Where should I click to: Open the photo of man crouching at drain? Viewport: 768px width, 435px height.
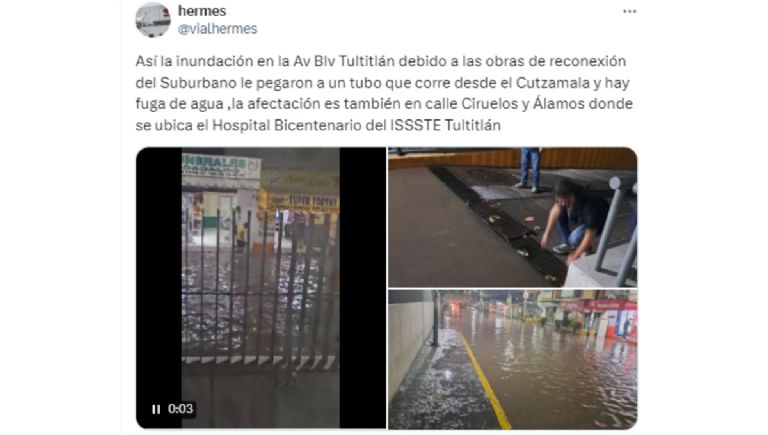pos(513,217)
